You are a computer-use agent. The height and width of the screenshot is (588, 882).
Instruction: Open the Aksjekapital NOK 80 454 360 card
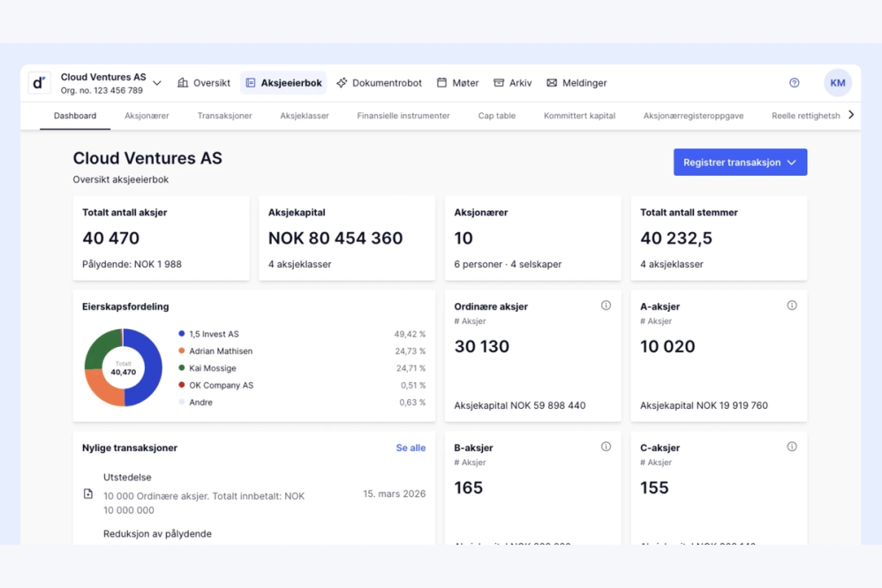347,238
